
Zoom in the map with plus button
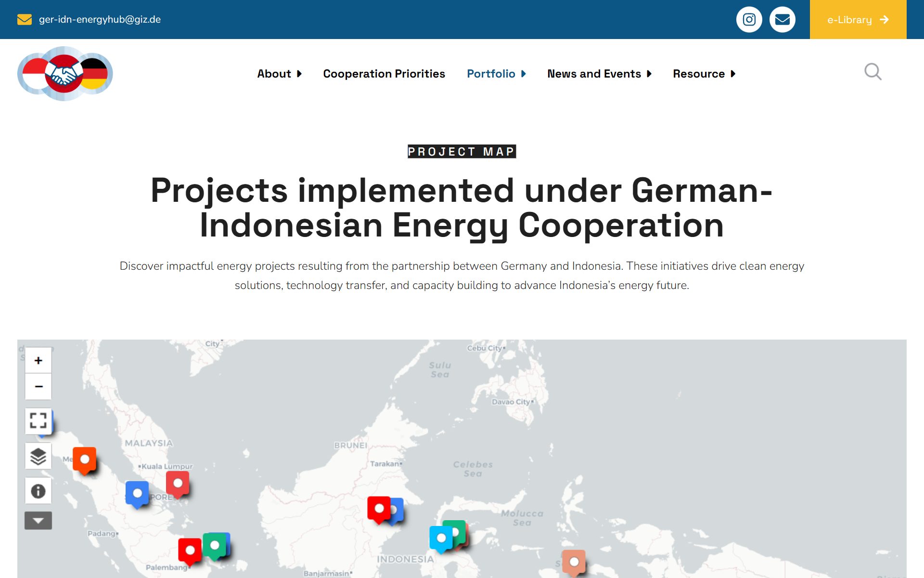point(38,360)
